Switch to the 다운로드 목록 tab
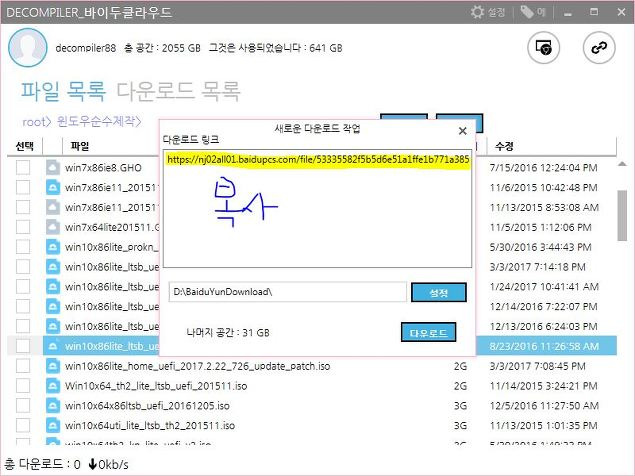 point(179,91)
